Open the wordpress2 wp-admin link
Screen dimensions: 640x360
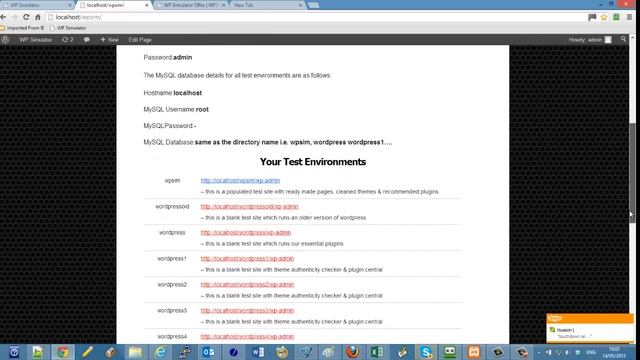click(247, 285)
